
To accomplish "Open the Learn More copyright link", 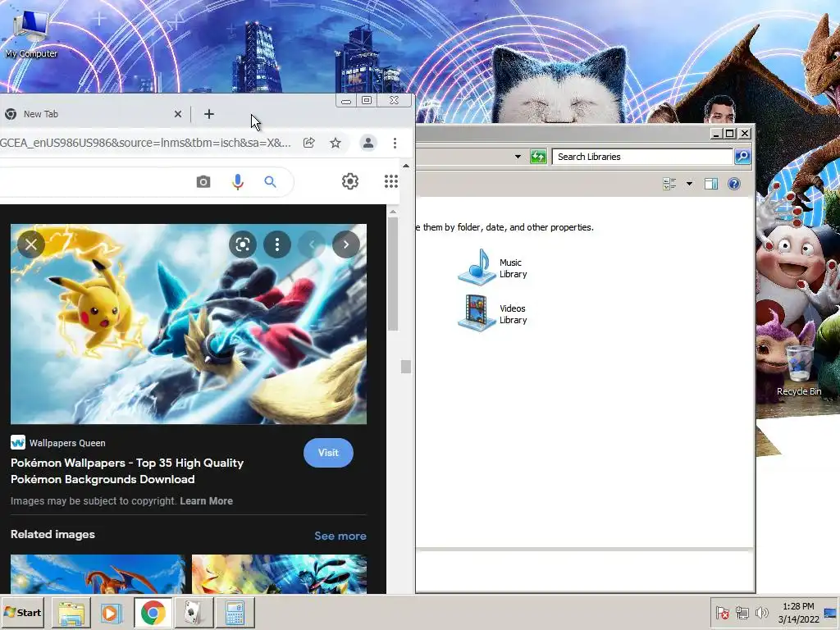I will 206,501.
